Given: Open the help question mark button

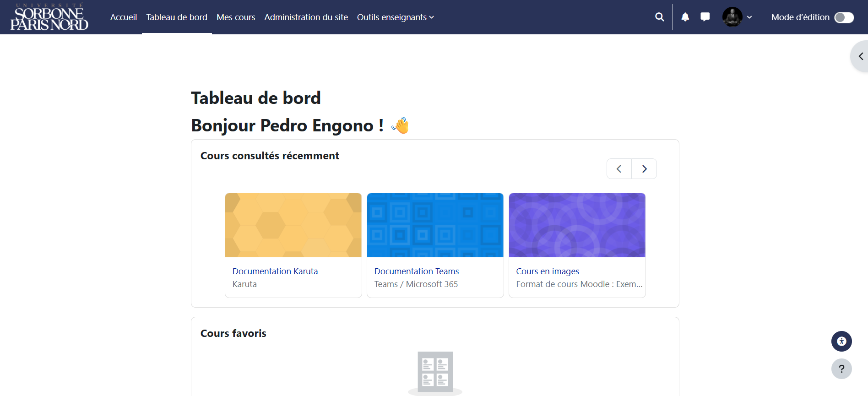Looking at the screenshot, I should click(x=841, y=369).
